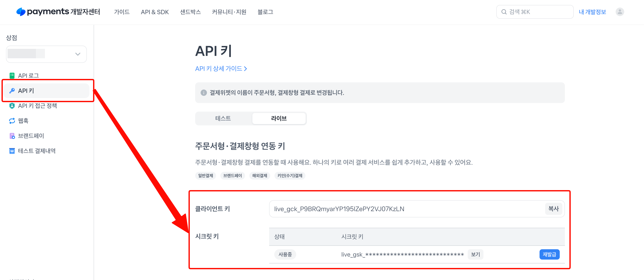Click the 브랜드페이 sidebar icon

(12, 136)
